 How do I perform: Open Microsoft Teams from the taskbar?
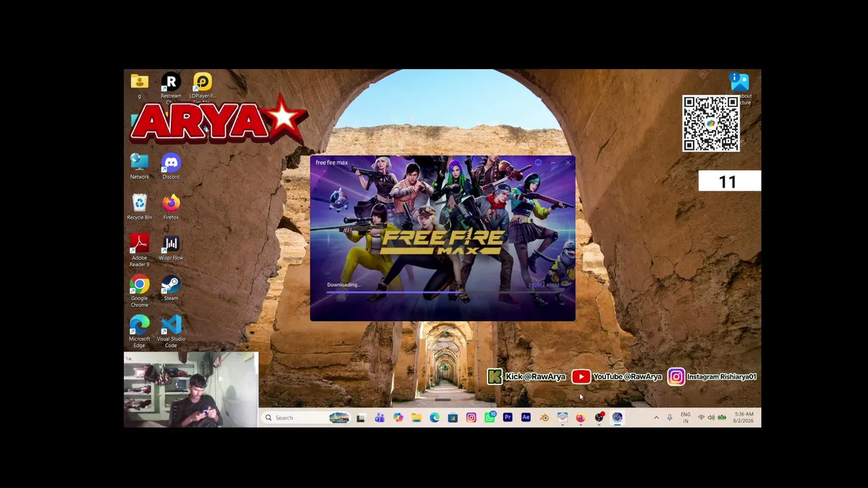click(x=379, y=418)
